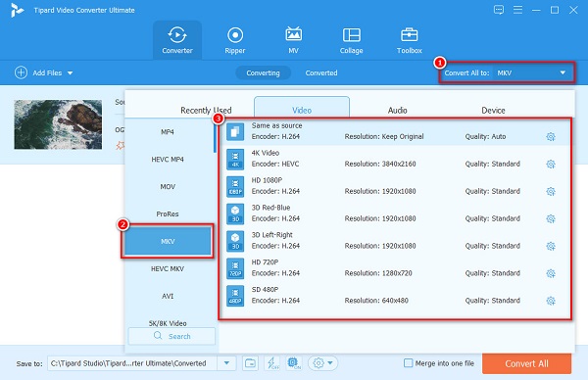
Task: Open the Toolbox module
Action: pyautogui.click(x=409, y=40)
